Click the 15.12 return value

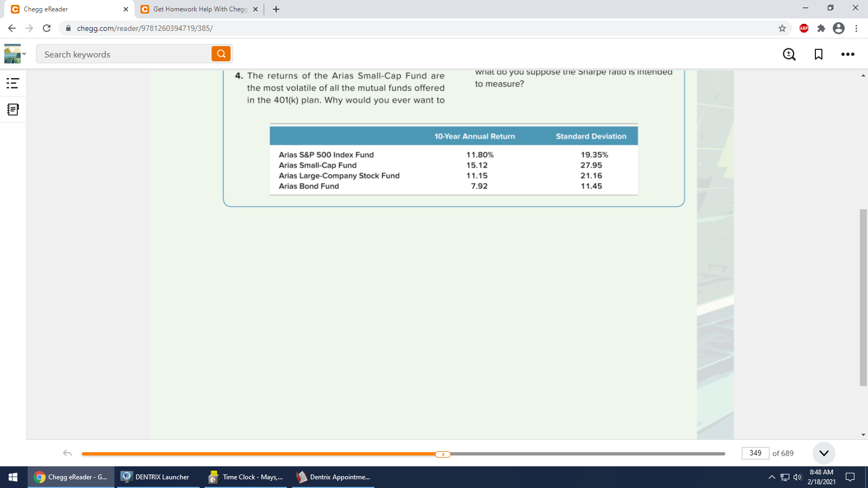coord(477,165)
